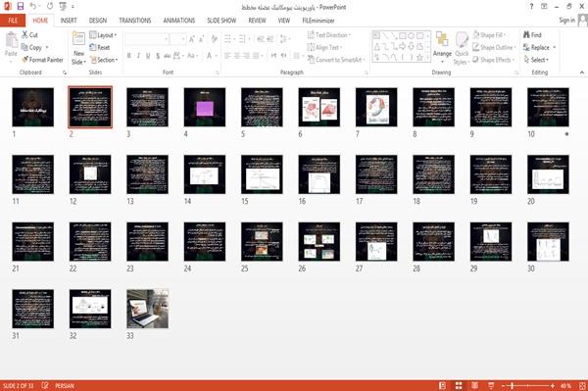Click the Save icon in quick access toolbar

pyautogui.click(x=21, y=7)
